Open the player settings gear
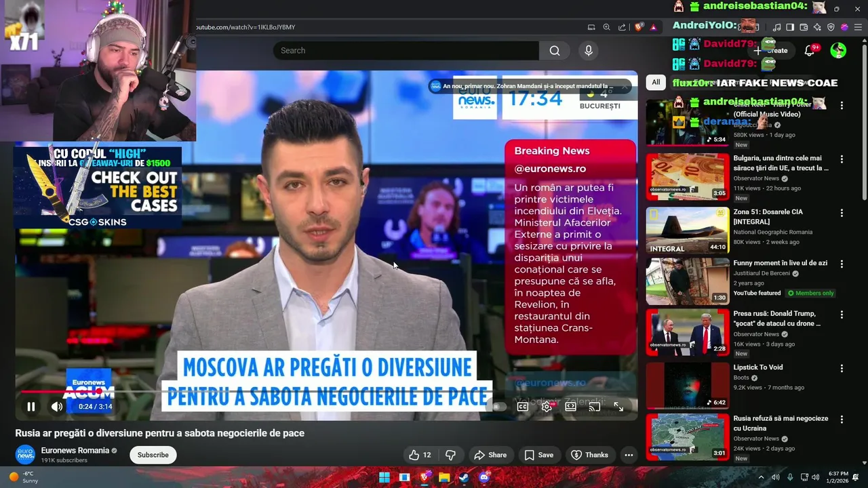This screenshot has height=488, width=868. [x=547, y=407]
